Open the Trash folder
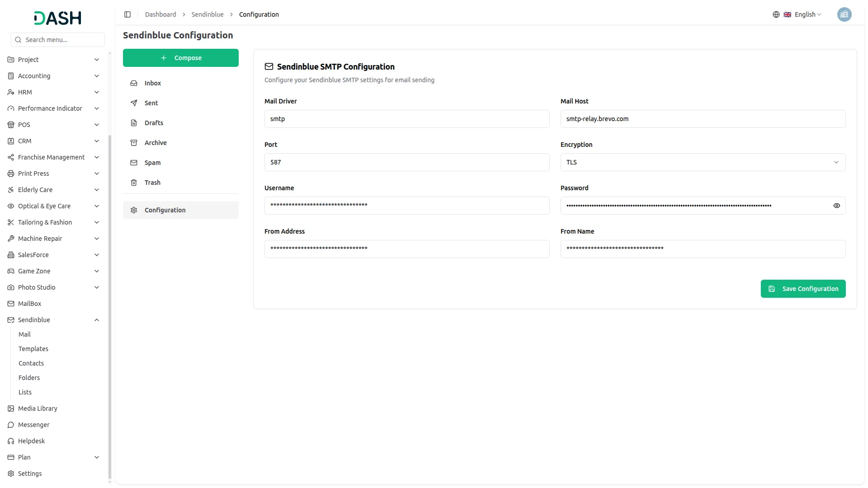 click(x=153, y=182)
